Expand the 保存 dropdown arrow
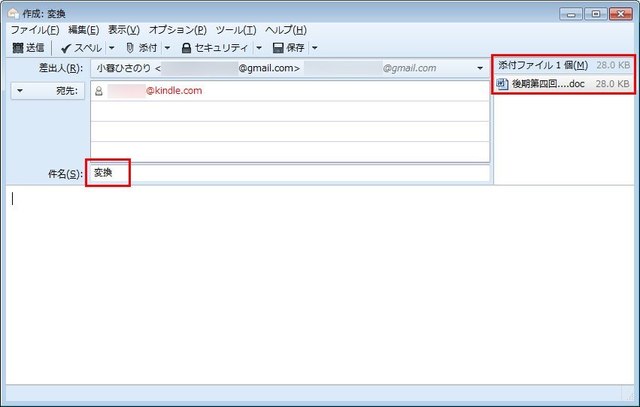Viewport: 640px width, 407px height. (x=315, y=47)
